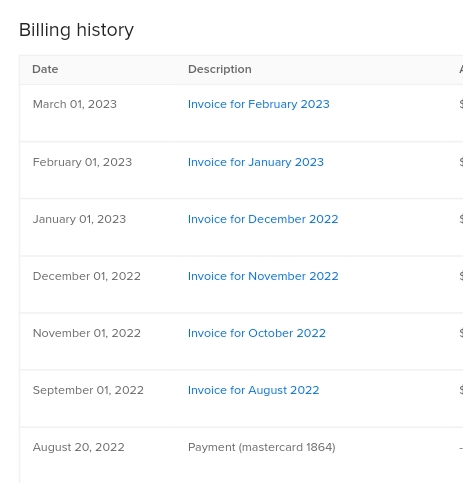Select the March 01, 2023 date cell
This screenshot has height=483, width=463.
pyautogui.click(x=75, y=104)
